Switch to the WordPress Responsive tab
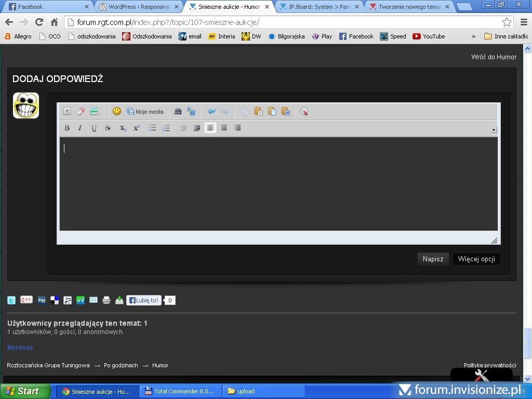This screenshot has height=399, width=532. click(139, 7)
